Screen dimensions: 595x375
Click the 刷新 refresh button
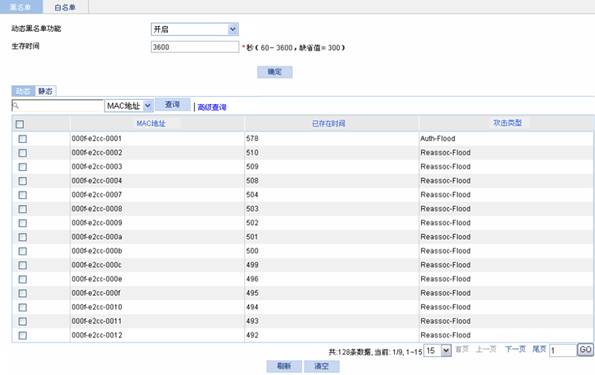(284, 366)
